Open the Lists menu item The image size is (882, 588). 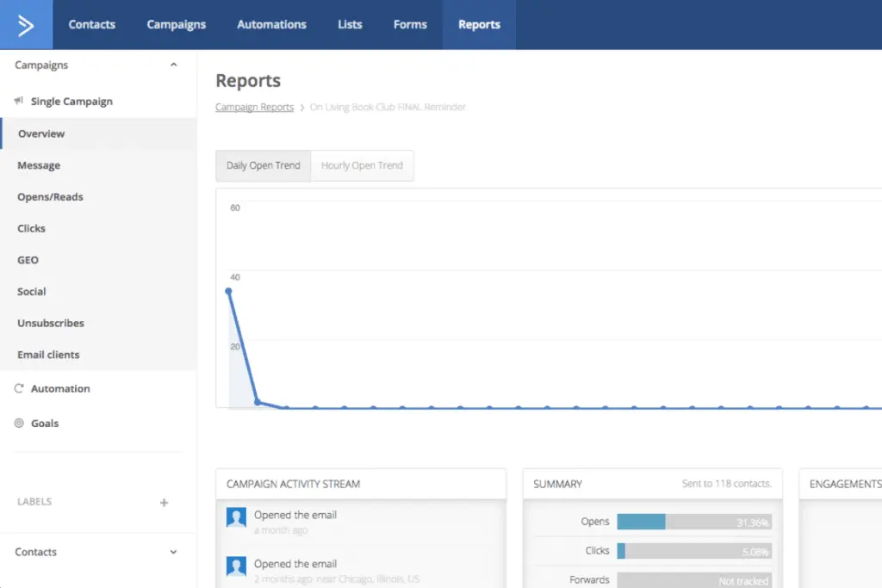coord(350,25)
